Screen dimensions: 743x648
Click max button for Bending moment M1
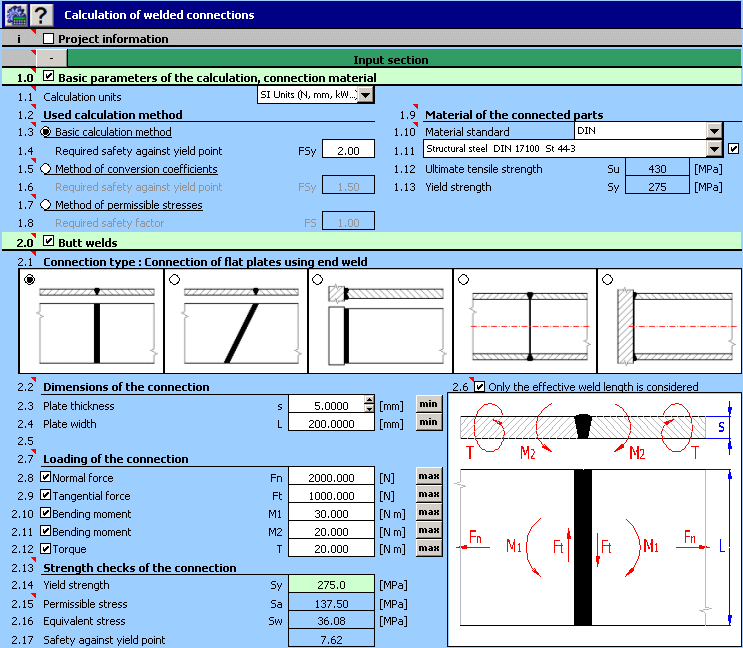tap(429, 512)
